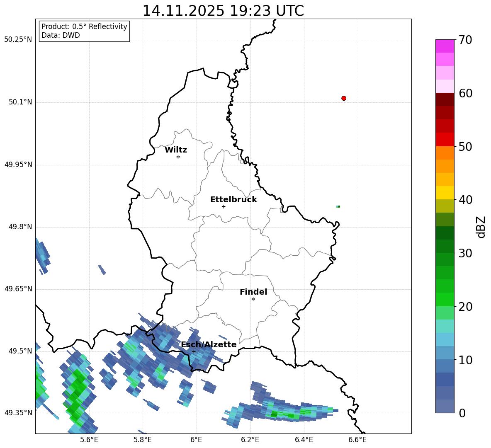Screen dimensions: 491x448
Task: Click the 50.25°N latitude label
Action: point(18,40)
